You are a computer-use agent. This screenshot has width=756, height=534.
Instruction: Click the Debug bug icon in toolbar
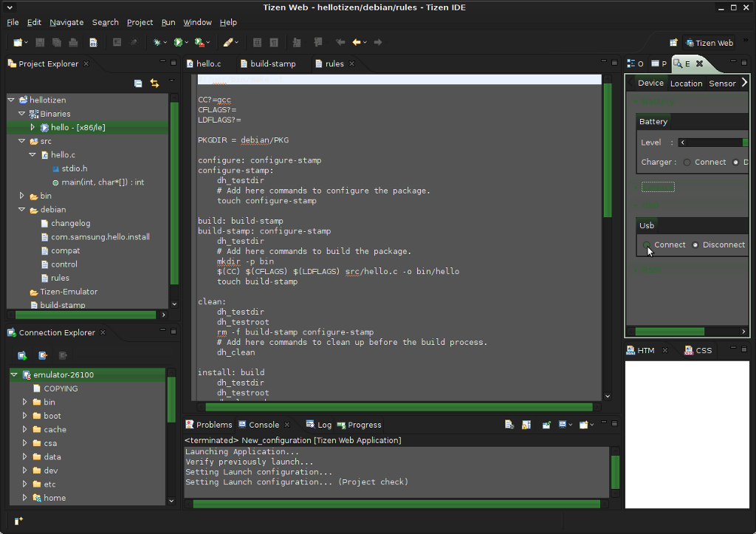click(x=157, y=43)
